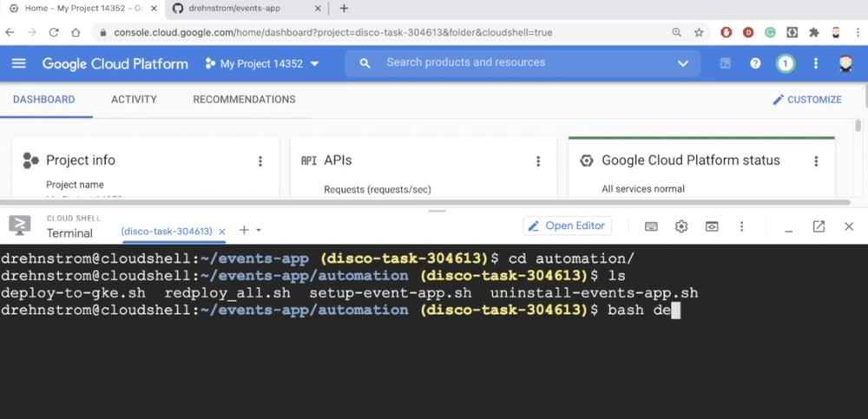868x419 pixels.
Task: Open the header three-dot settings menu
Action: click(815, 63)
